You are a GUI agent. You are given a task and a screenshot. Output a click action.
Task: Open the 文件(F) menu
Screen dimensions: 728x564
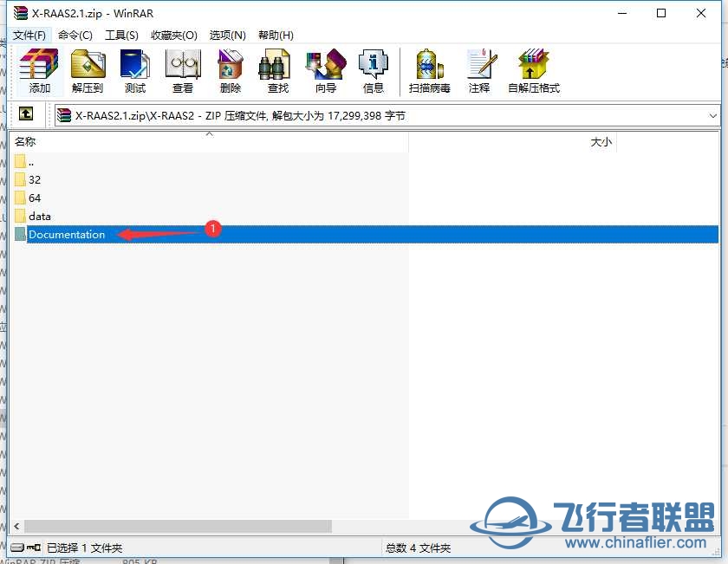click(29, 35)
